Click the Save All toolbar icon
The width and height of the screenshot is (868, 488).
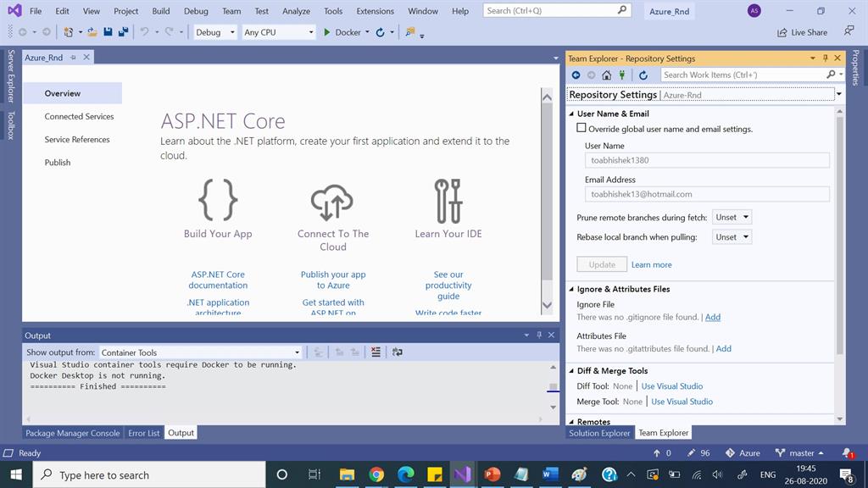tap(124, 32)
